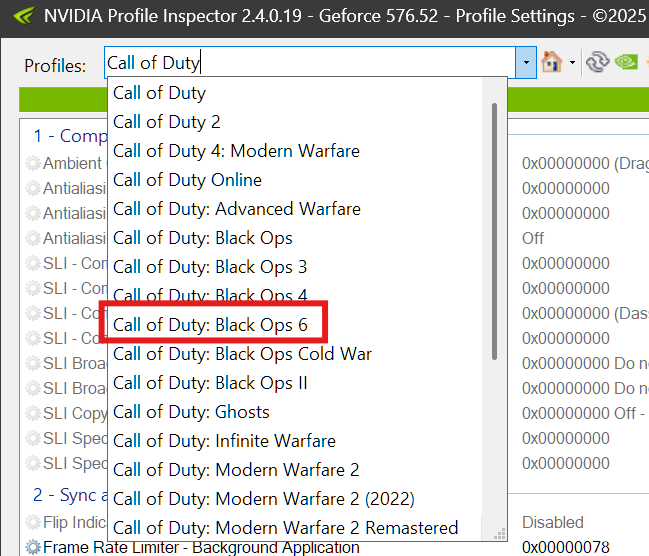
Task: Click the Disabled value for Flip Indicator
Action: point(553,522)
